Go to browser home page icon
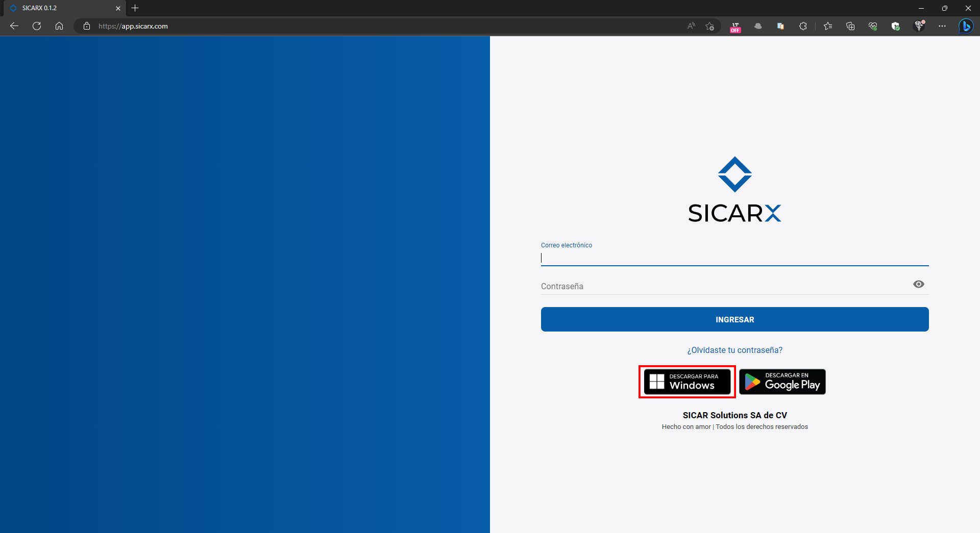This screenshot has width=980, height=533. click(x=59, y=26)
